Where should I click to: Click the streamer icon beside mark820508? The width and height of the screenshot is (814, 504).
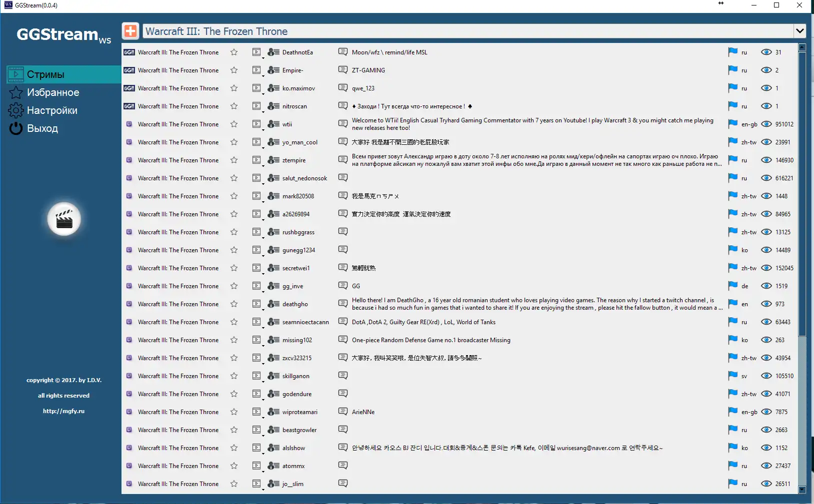coord(273,196)
